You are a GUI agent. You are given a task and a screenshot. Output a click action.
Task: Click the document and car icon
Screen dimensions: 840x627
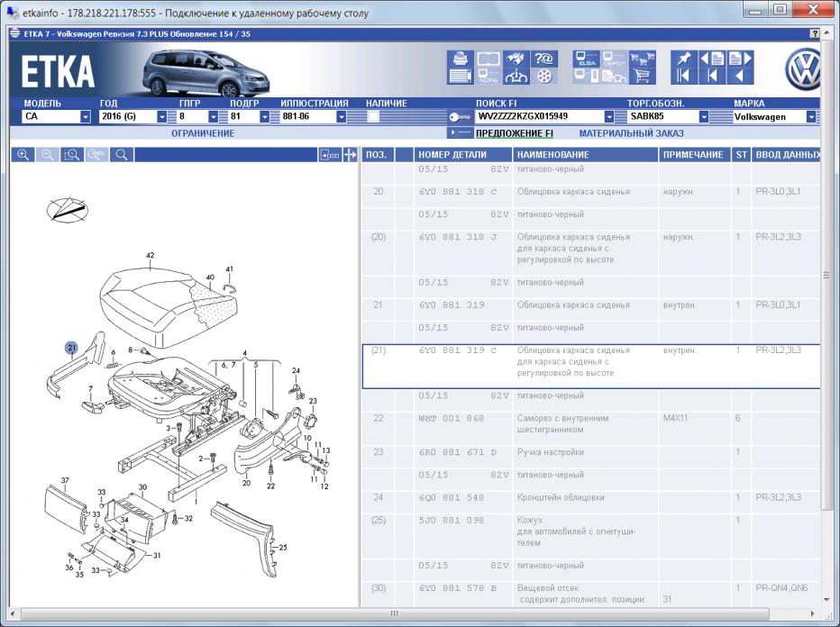(x=614, y=76)
